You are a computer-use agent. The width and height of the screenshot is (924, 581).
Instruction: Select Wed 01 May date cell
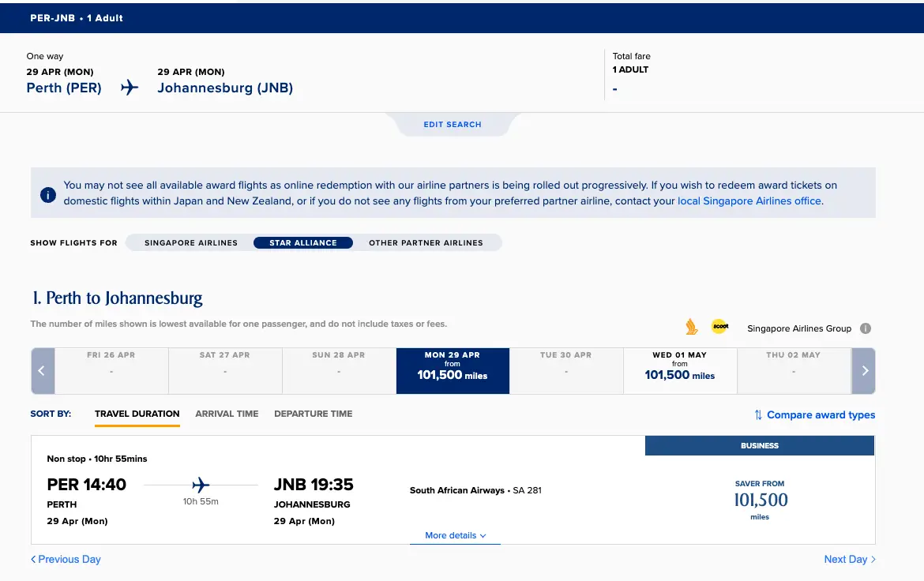680,371
